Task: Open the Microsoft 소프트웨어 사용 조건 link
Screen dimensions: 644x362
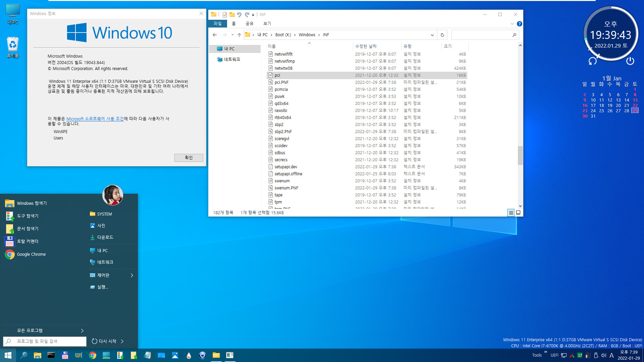Action: [x=95, y=119]
